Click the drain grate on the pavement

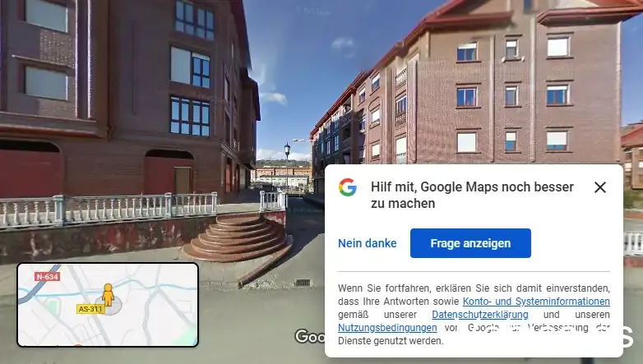click(x=303, y=282)
